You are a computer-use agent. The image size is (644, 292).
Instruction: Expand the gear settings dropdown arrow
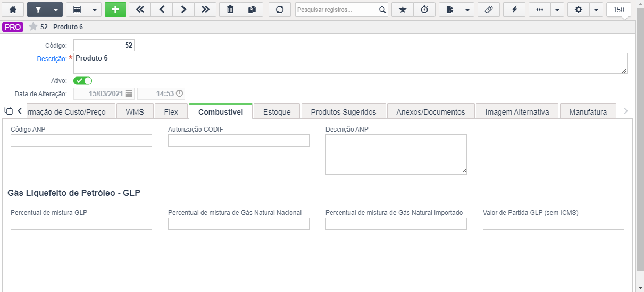(x=596, y=10)
